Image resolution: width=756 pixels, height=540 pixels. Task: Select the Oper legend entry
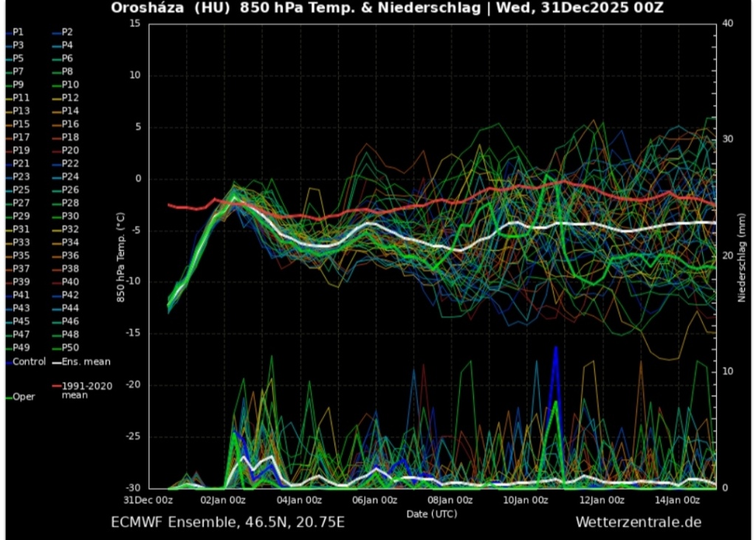(x=23, y=397)
